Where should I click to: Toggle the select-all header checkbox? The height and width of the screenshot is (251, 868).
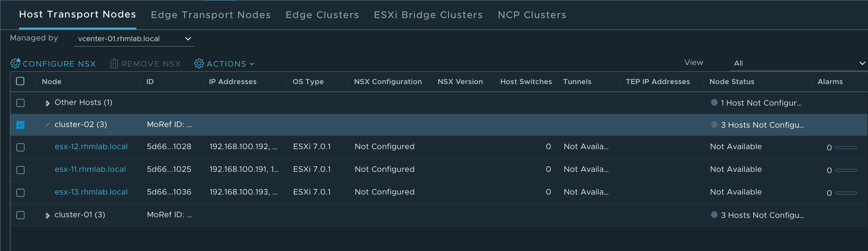[x=20, y=81]
